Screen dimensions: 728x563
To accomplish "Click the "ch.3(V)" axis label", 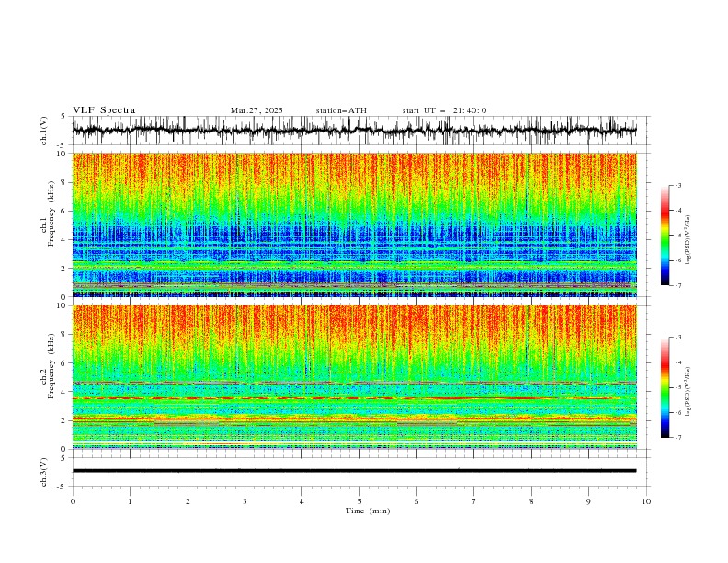I will pos(44,472).
